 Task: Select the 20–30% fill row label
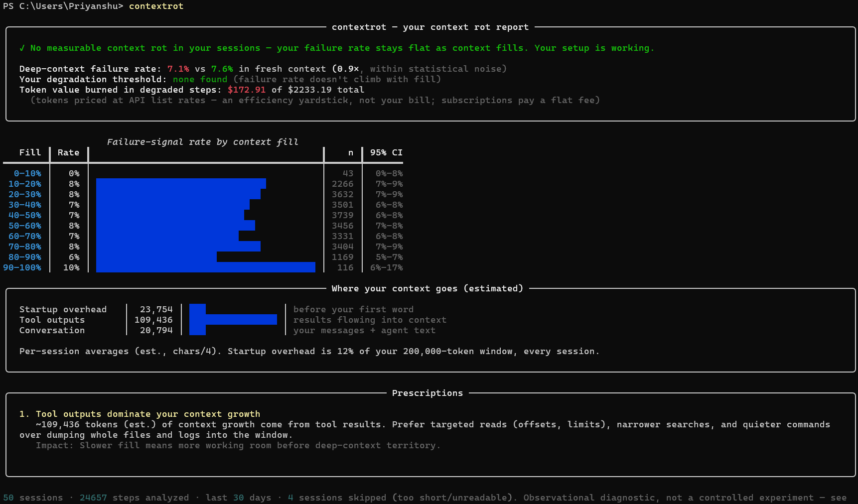[x=25, y=194]
